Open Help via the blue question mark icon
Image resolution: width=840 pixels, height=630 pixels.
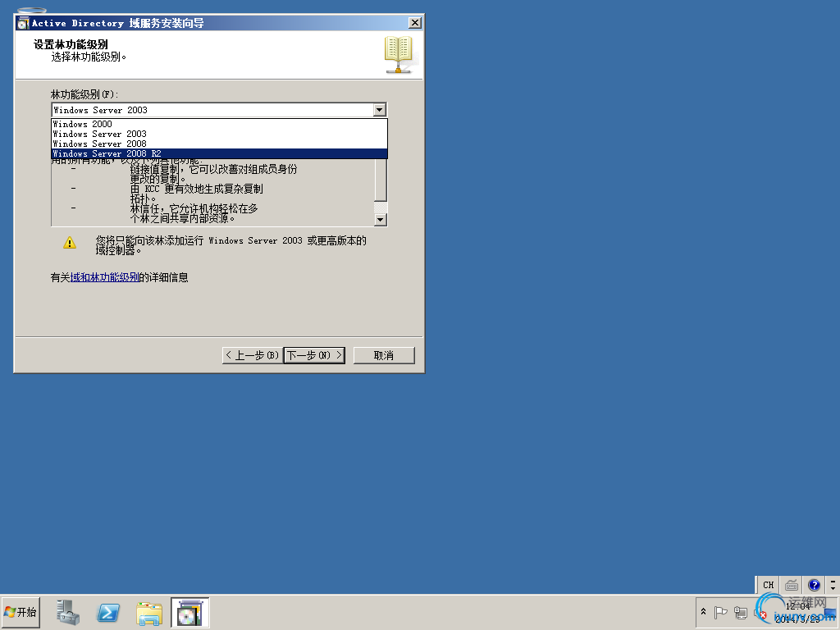(814, 584)
